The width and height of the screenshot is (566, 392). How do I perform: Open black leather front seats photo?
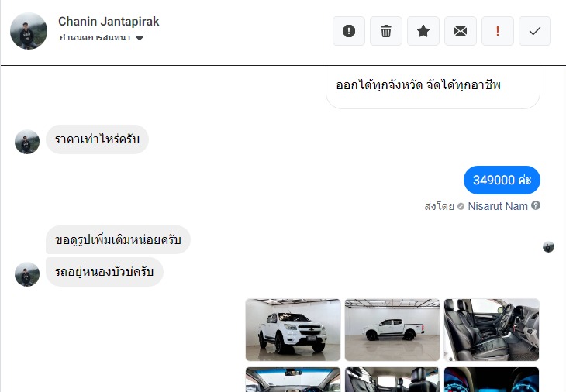(x=492, y=329)
